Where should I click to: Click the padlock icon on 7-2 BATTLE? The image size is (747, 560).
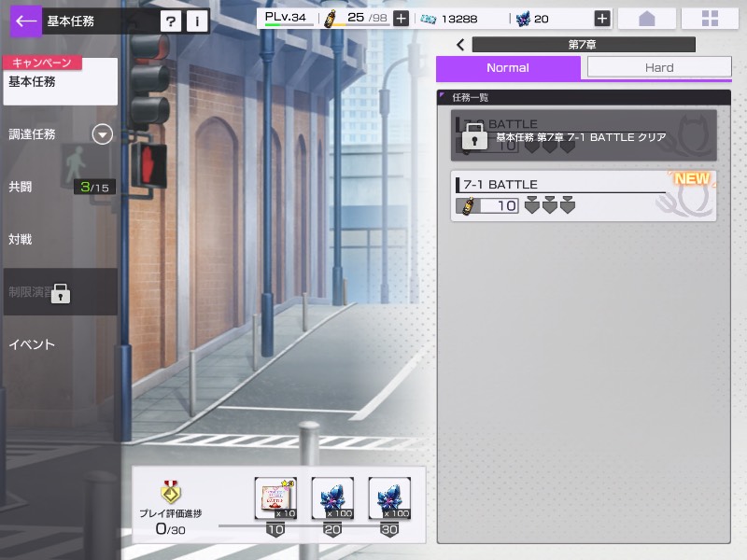[474, 136]
